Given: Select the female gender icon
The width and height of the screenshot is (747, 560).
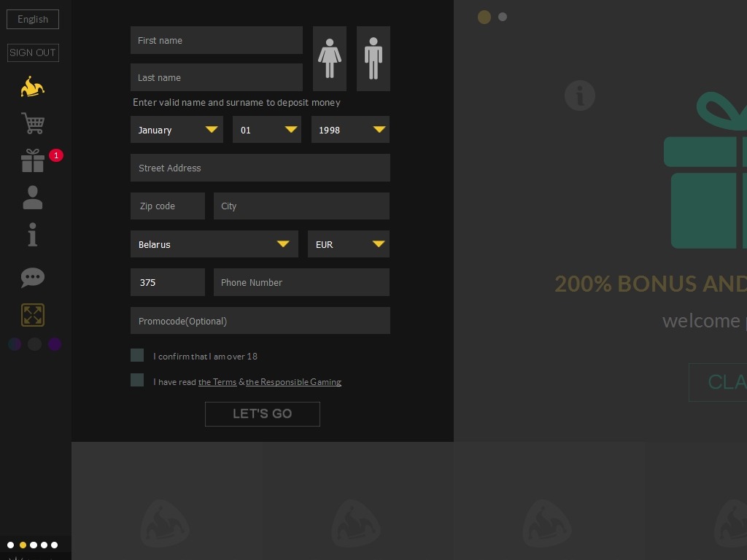Looking at the screenshot, I should coord(330,59).
